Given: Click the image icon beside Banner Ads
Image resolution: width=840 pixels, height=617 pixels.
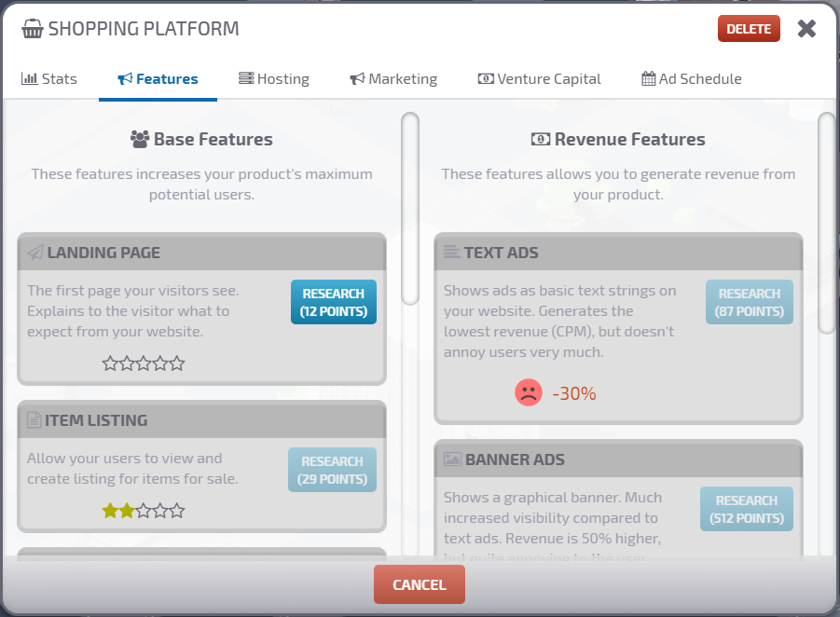Looking at the screenshot, I should click(x=452, y=459).
